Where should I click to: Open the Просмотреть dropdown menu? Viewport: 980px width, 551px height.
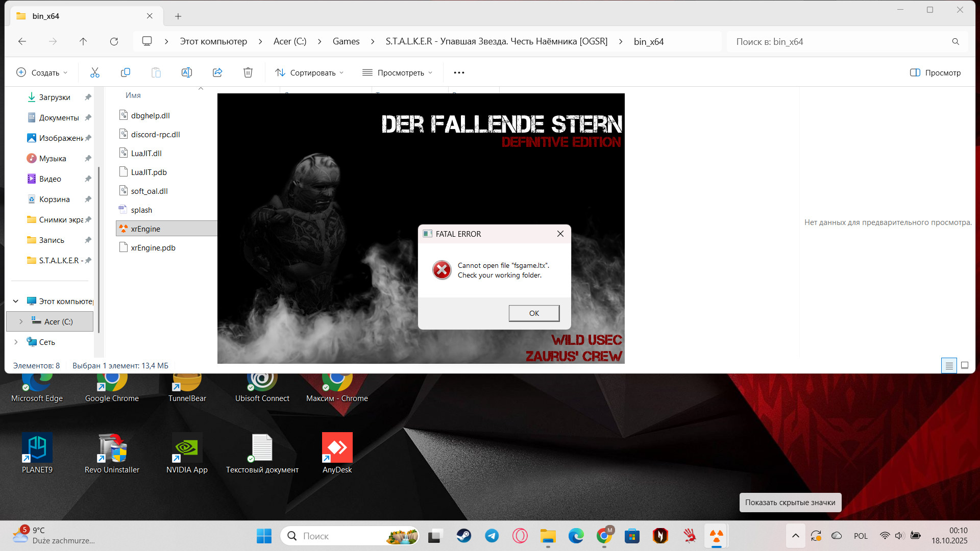(x=397, y=72)
